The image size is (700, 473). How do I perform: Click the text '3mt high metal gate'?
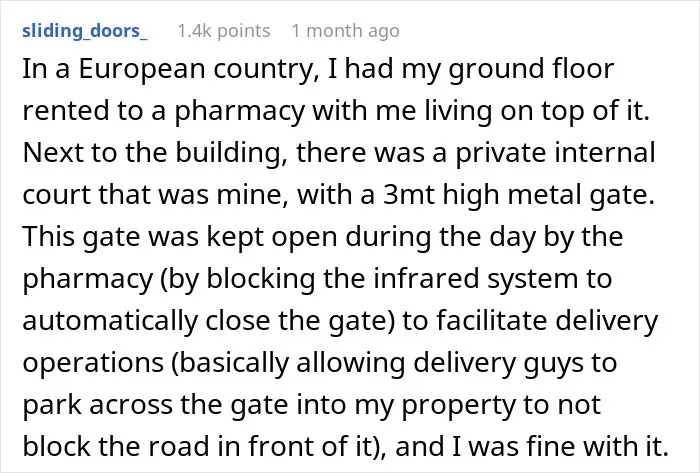coord(518,195)
